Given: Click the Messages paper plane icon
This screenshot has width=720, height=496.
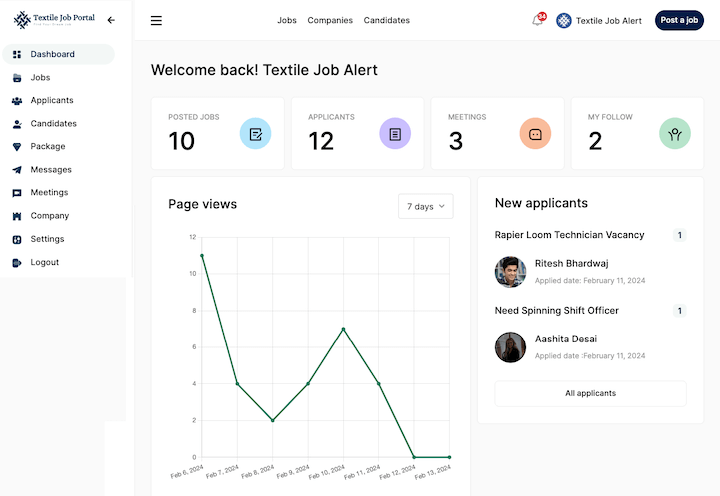Looking at the screenshot, I should click(17, 170).
